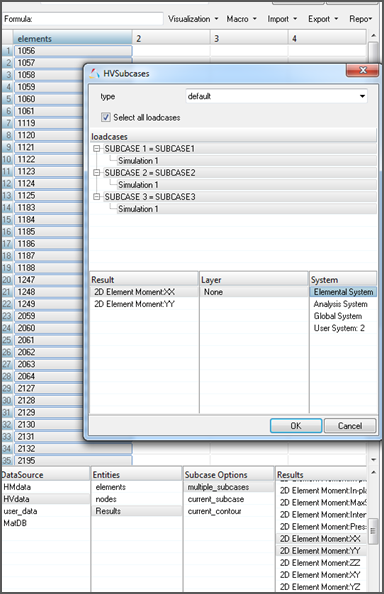Select 2D Element Moment:YZ in Results panel
384x594 pixels.
(322, 587)
